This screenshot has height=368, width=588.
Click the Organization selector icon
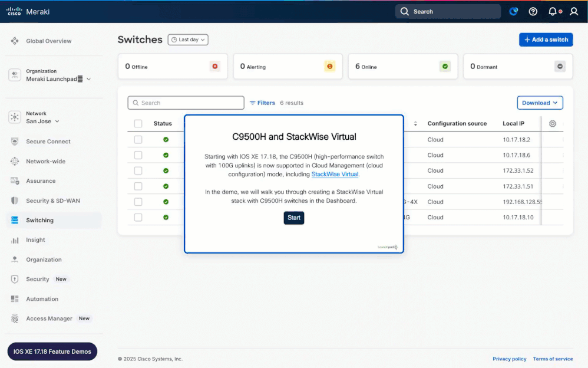15,75
